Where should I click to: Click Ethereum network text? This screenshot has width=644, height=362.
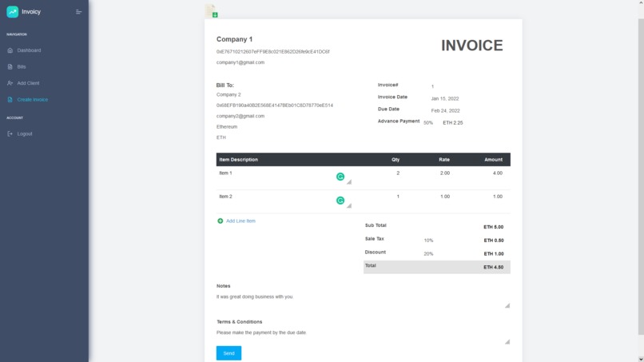[227, 126]
